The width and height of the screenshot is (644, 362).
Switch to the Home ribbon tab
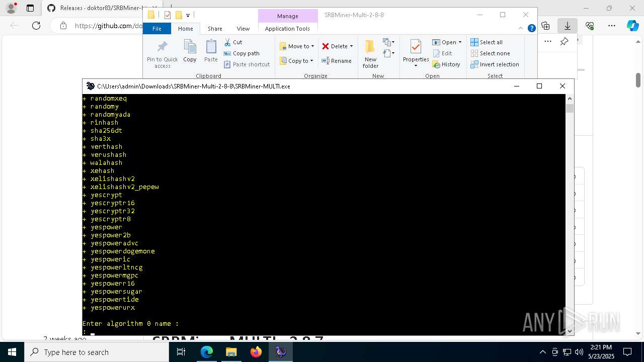pos(185,29)
